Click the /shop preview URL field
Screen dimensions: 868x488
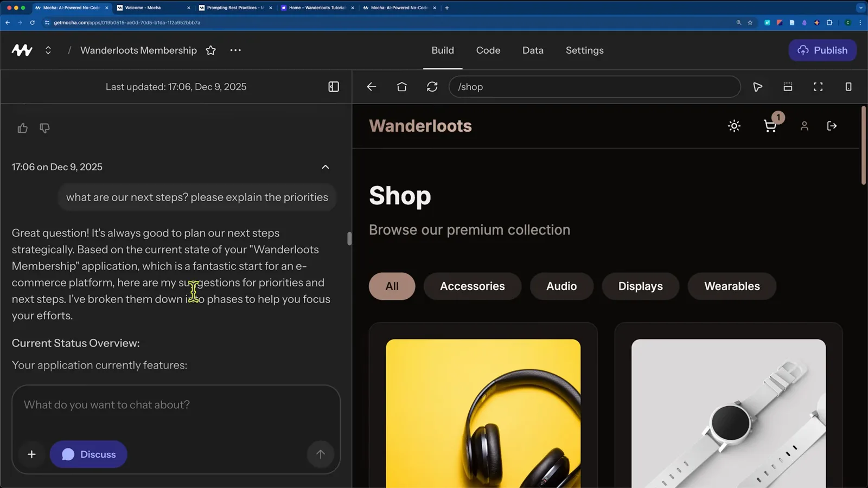coord(595,87)
